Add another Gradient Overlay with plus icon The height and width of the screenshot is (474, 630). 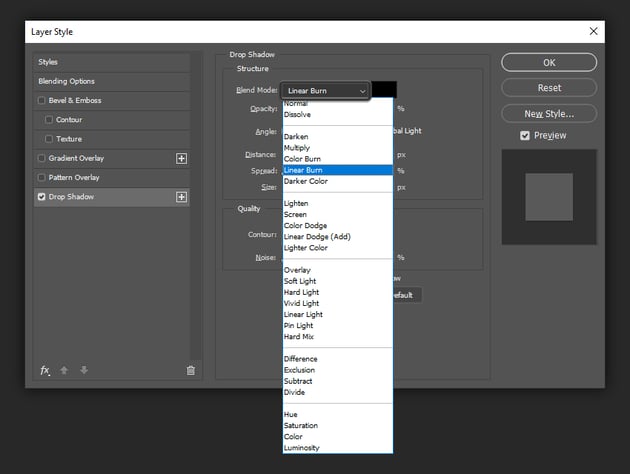[182, 158]
